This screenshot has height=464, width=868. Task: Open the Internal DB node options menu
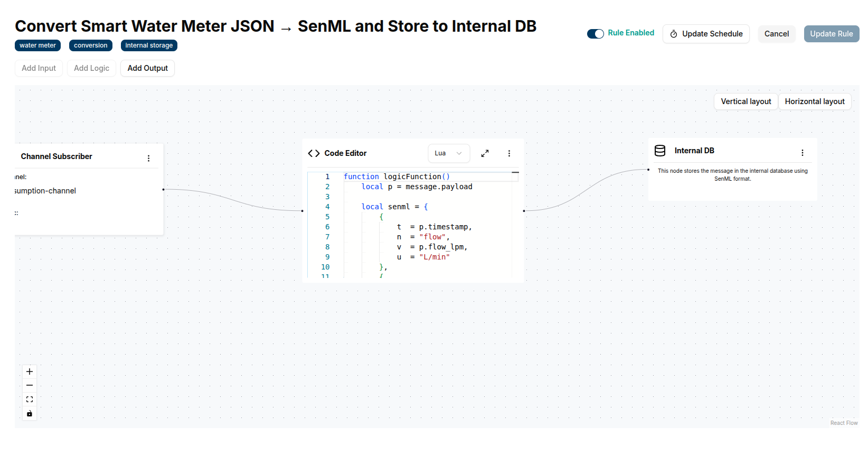[802, 153]
